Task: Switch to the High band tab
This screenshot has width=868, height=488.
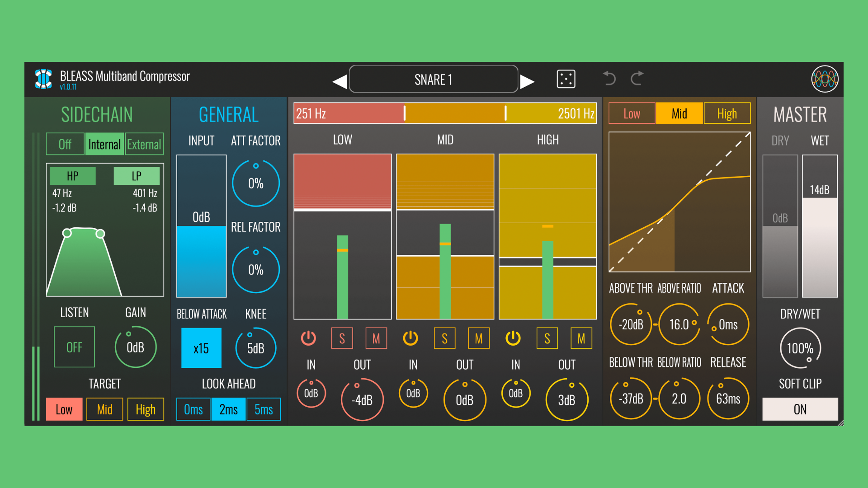Action: [x=727, y=113]
